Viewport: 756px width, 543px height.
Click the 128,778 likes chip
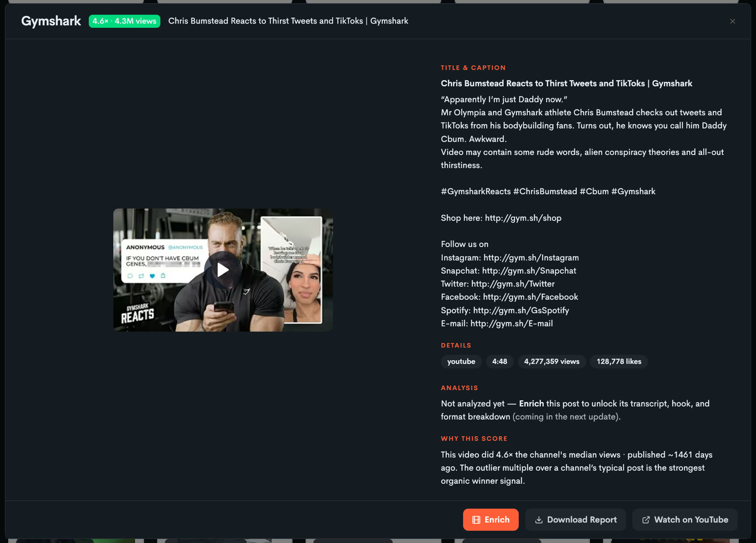(x=619, y=361)
